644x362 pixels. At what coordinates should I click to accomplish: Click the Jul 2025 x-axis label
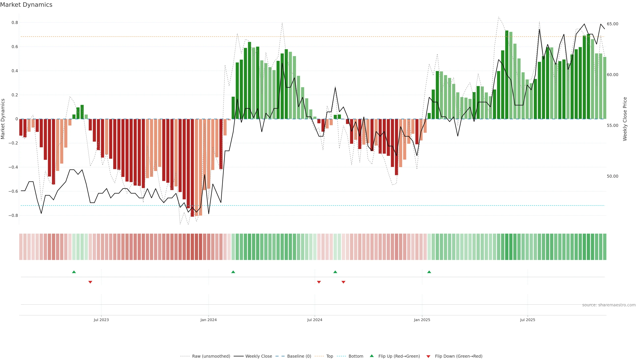coord(527,320)
